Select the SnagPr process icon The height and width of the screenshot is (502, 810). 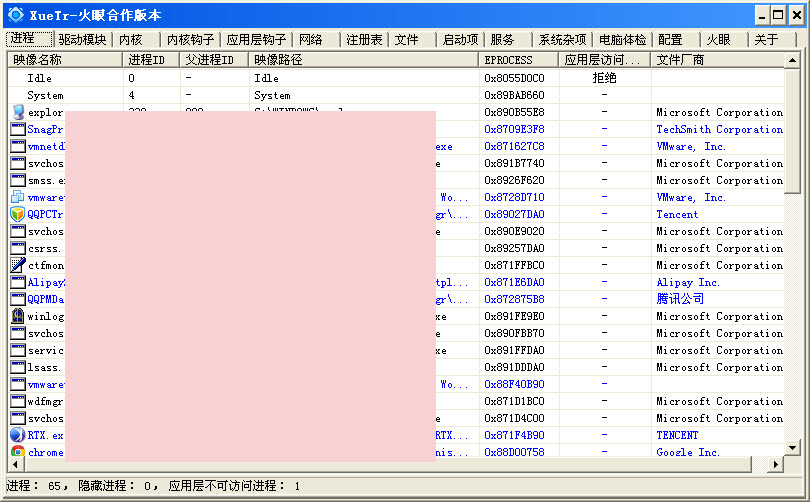(x=18, y=129)
